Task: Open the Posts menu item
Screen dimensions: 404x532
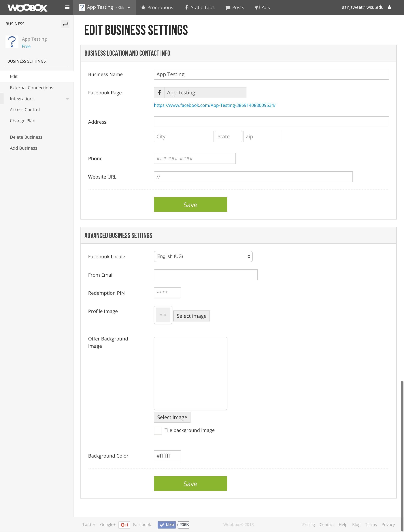Action: click(x=235, y=8)
